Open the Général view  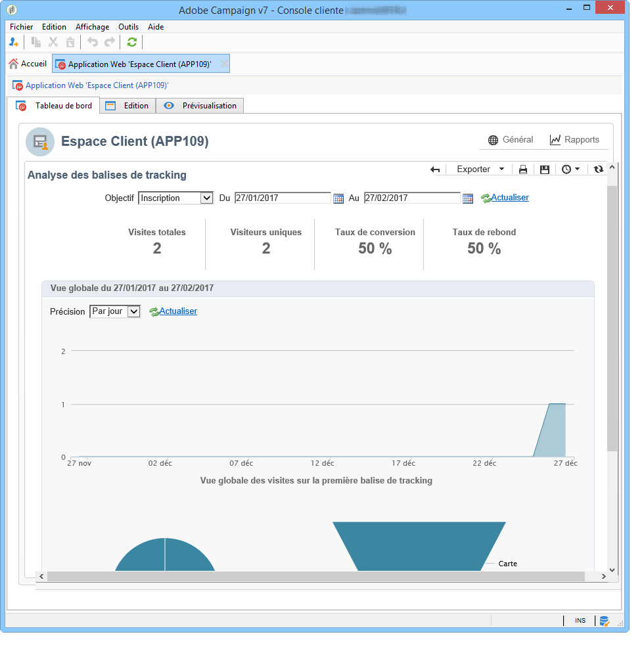click(x=511, y=140)
